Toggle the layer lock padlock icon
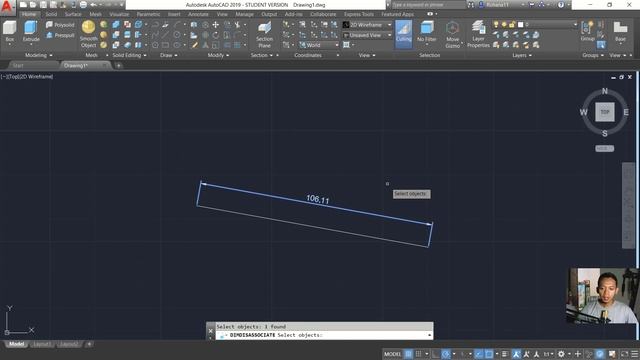 pos(512,25)
